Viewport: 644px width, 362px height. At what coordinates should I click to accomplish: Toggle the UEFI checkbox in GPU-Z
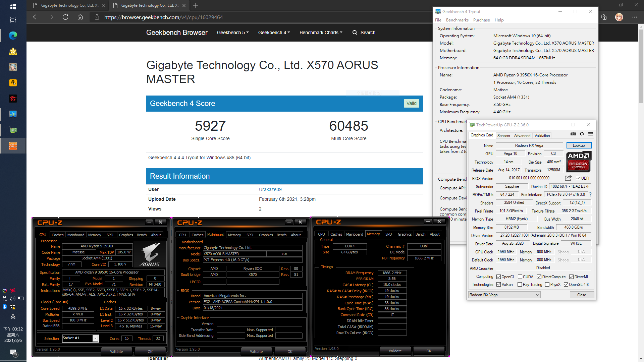pos(578,178)
